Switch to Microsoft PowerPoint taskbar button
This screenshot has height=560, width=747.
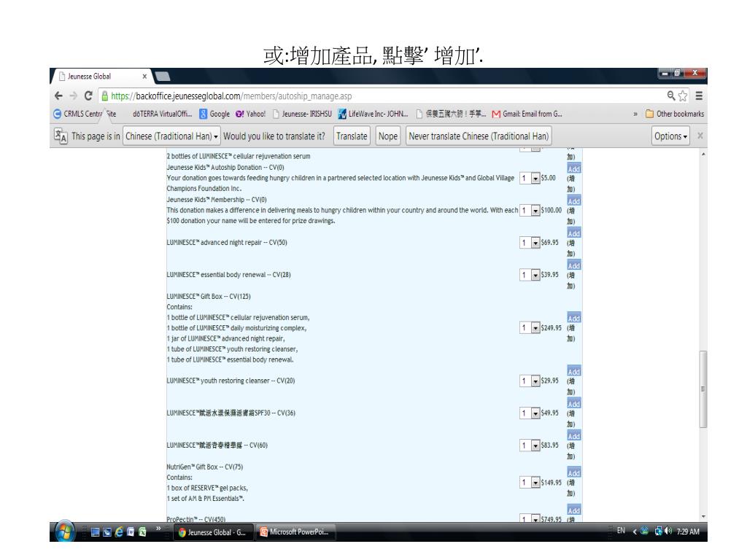295,532
